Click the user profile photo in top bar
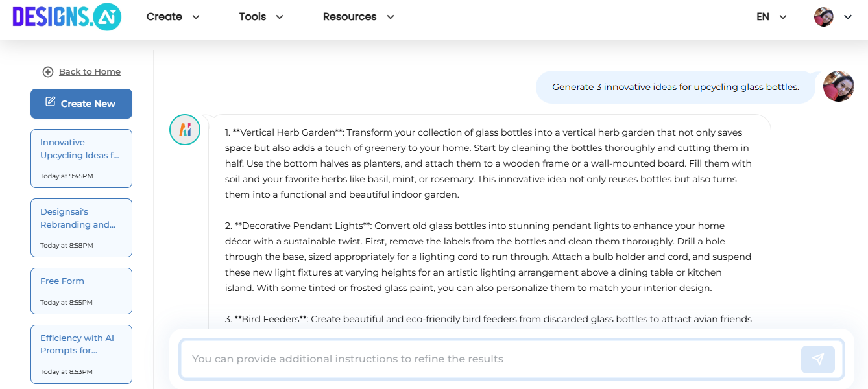Viewport: 868px width, 389px height. coord(823,17)
